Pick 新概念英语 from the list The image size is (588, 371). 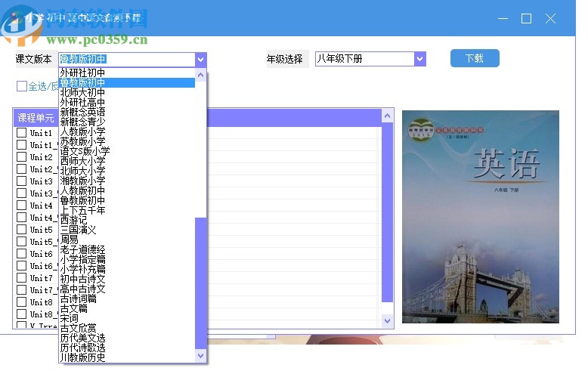pos(127,112)
